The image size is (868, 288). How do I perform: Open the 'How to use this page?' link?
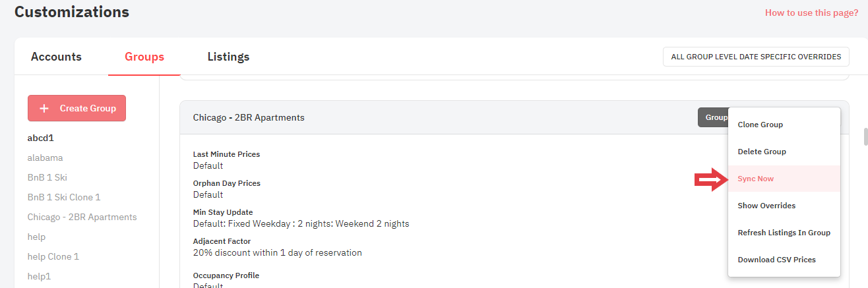(x=811, y=13)
